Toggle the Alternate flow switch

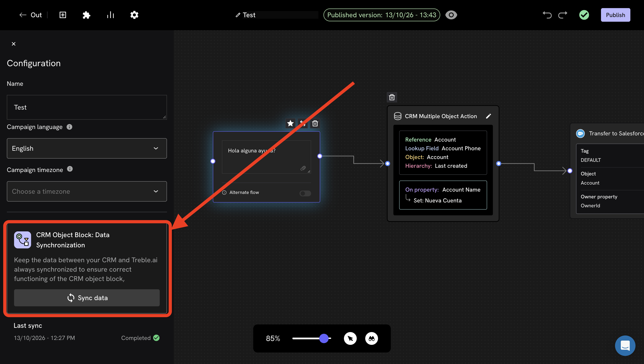coord(305,193)
